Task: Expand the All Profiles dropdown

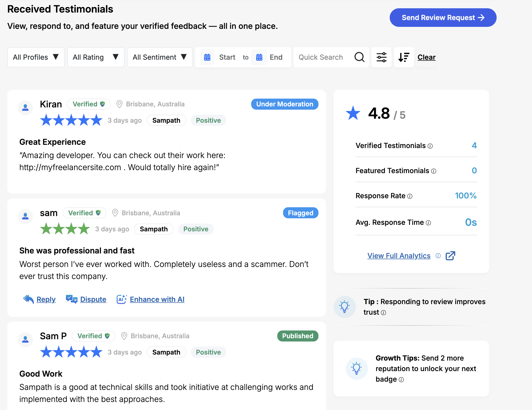Action: coord(36,57)
